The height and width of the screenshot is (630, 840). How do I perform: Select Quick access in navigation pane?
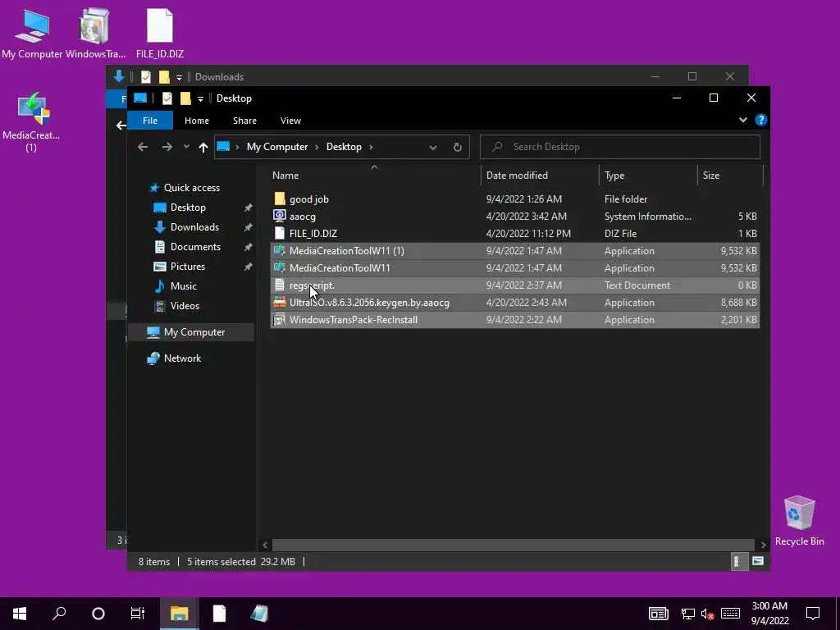(x=191, y=188)
